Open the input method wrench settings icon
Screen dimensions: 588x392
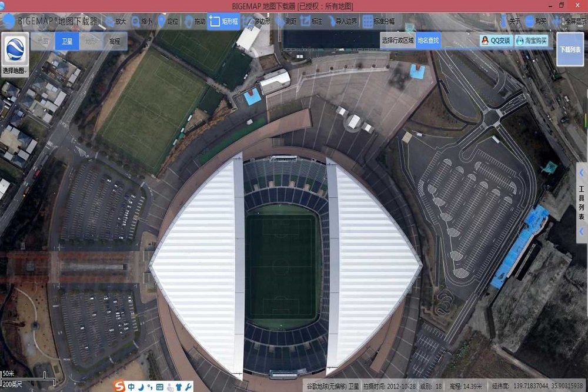point(188,387)
